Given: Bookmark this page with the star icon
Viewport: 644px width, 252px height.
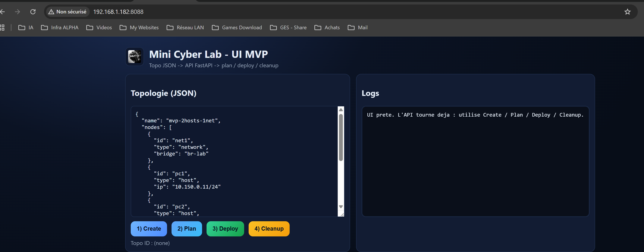Looking at the screenshot, I should pos(627,12).
